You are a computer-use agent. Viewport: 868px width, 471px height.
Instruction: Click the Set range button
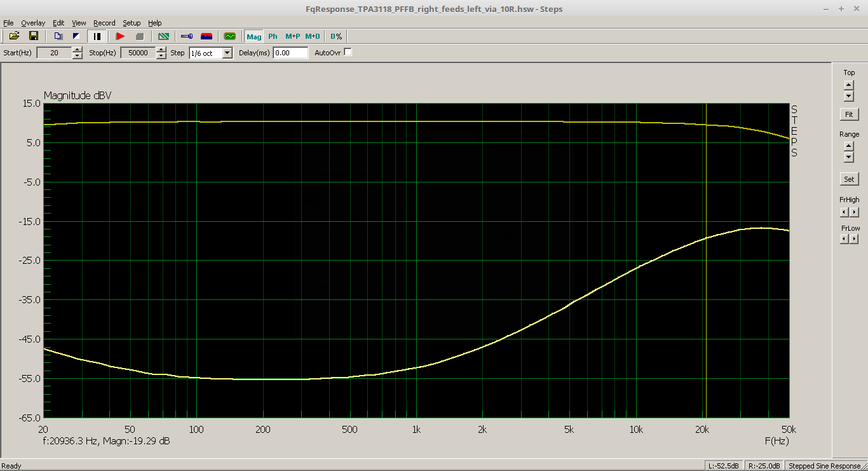pyautogui.click(x=849, y=179)
